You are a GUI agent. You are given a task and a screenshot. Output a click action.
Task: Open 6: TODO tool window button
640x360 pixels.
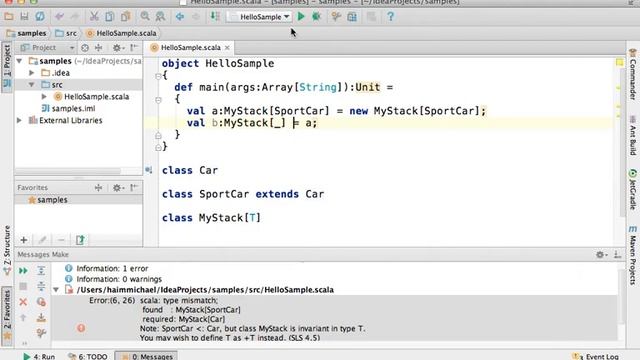88,356
